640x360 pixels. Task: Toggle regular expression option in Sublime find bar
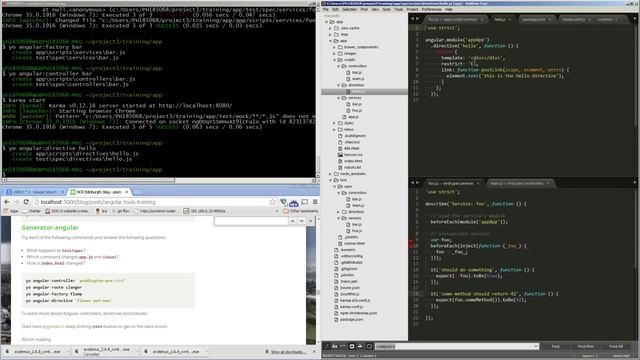[x=326, y=346]
